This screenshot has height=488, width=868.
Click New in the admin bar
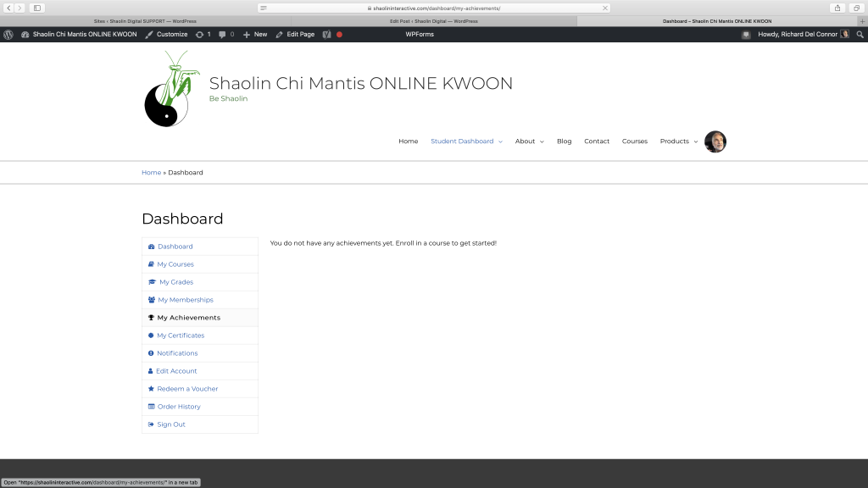[x=254, y=34]
